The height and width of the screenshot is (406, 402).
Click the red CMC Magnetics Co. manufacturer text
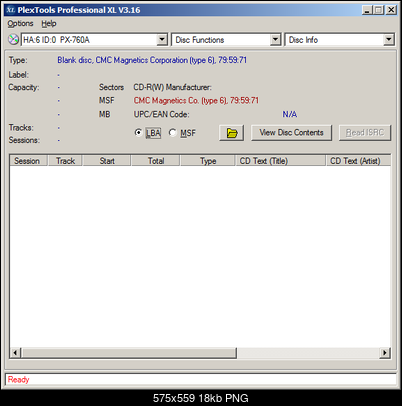coord(196,100)
